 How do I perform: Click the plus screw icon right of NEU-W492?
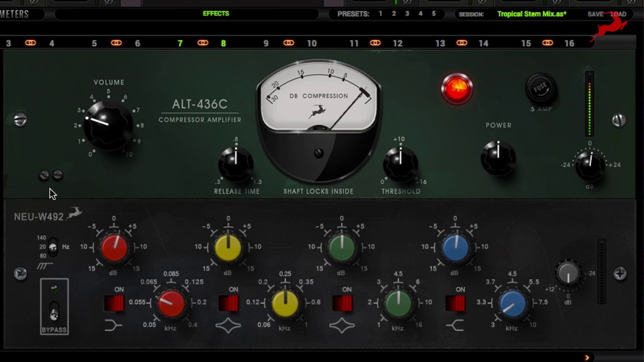pos(620,274)
